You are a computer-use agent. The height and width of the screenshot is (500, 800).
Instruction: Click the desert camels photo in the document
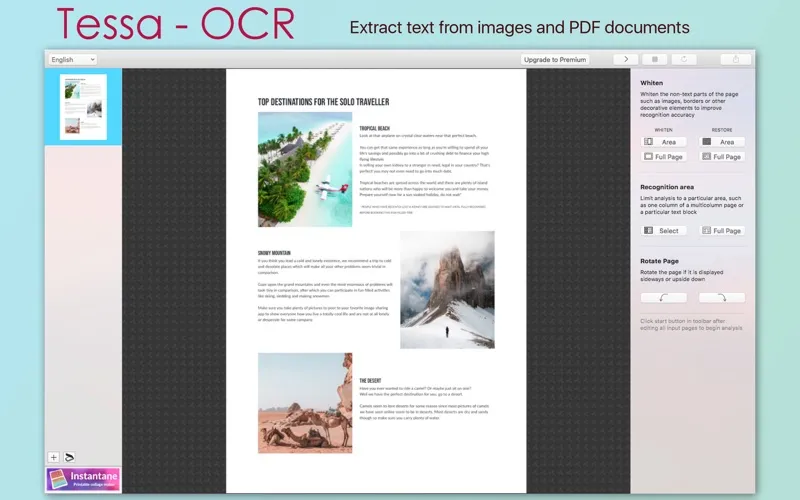[305, 403]
